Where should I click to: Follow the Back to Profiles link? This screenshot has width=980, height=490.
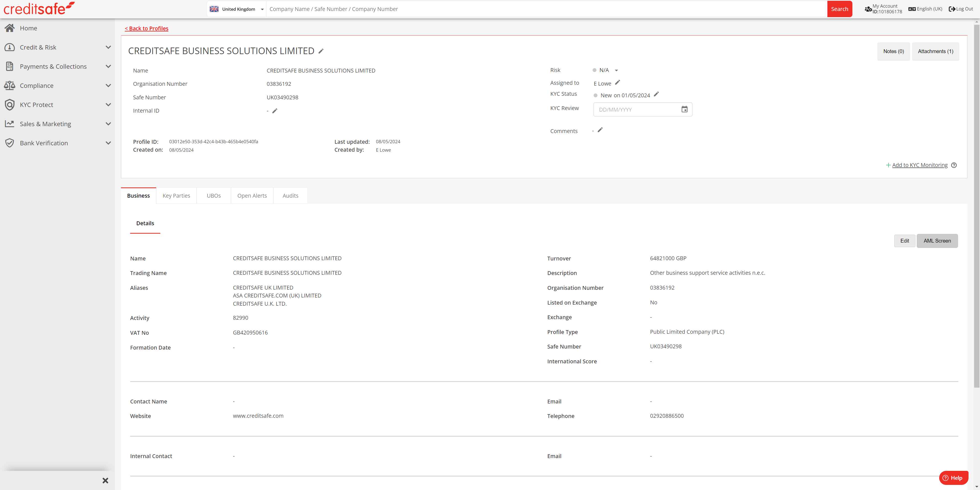pos(146,28)
